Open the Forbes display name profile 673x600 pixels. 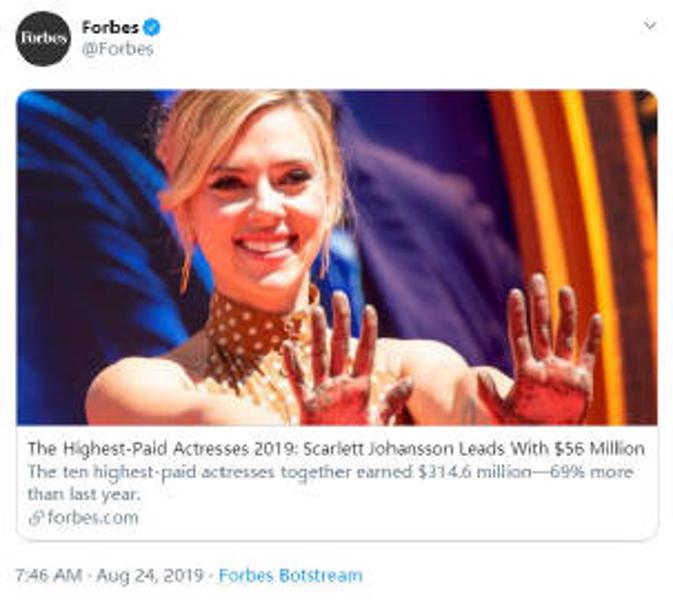[x=110, y=27]
